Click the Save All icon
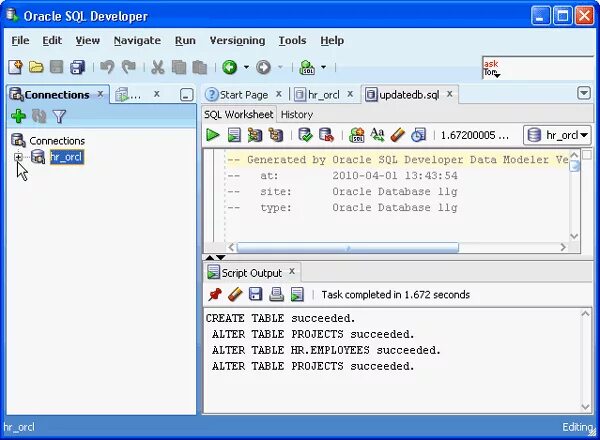The width and height of the screenshot is (600, 440). [78, 67]
